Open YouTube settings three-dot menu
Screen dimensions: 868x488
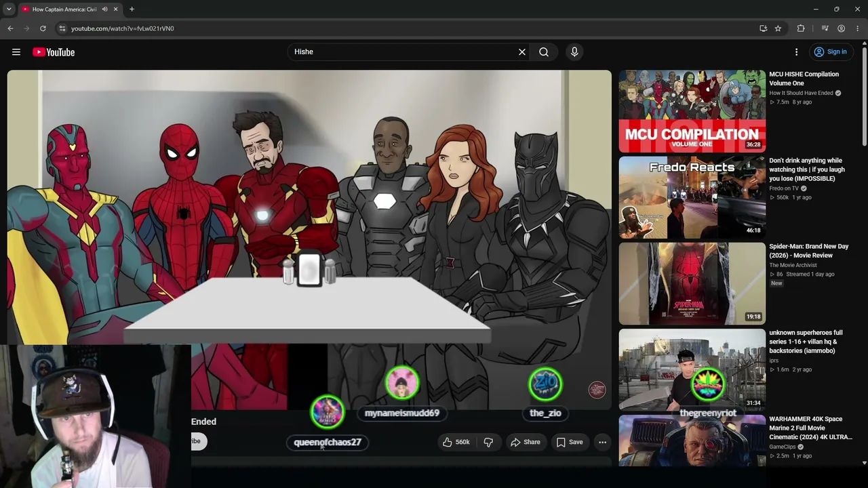[x=797, y=52]
